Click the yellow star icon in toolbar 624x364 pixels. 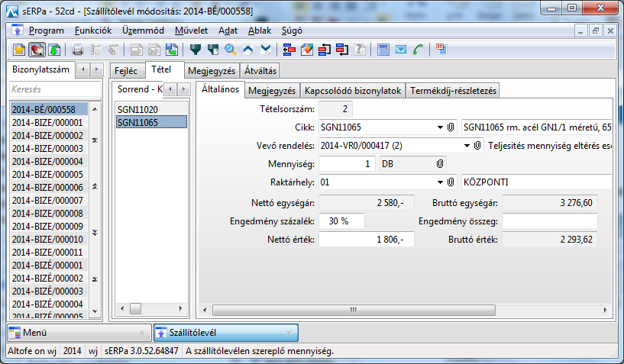coord(20,50)
